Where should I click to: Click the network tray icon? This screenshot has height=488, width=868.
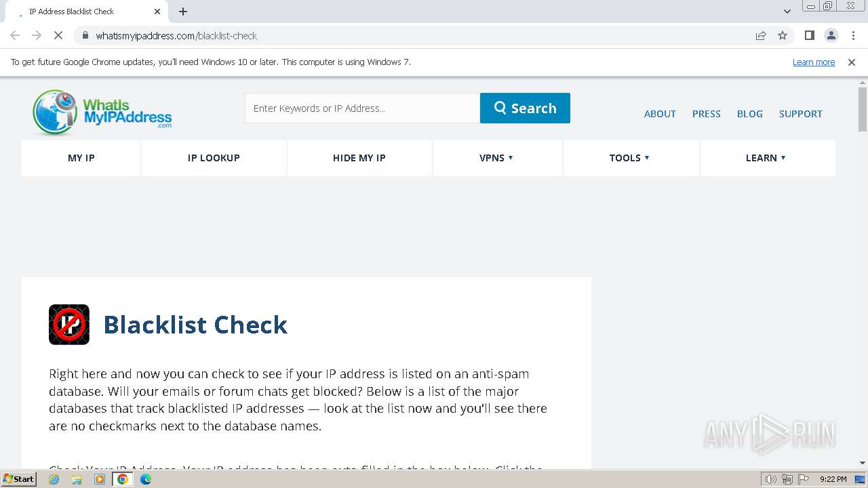pyautogui.click(x=787, y=479)
